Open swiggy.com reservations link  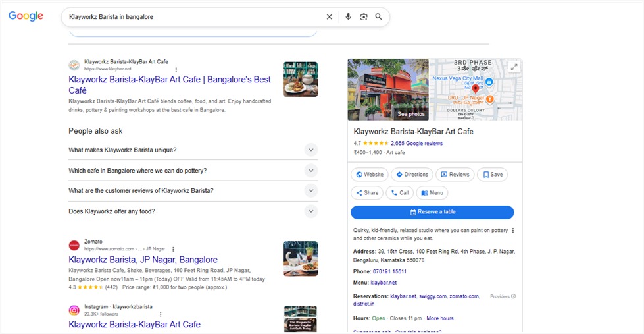pyautogui.click(x=432, y=296)
